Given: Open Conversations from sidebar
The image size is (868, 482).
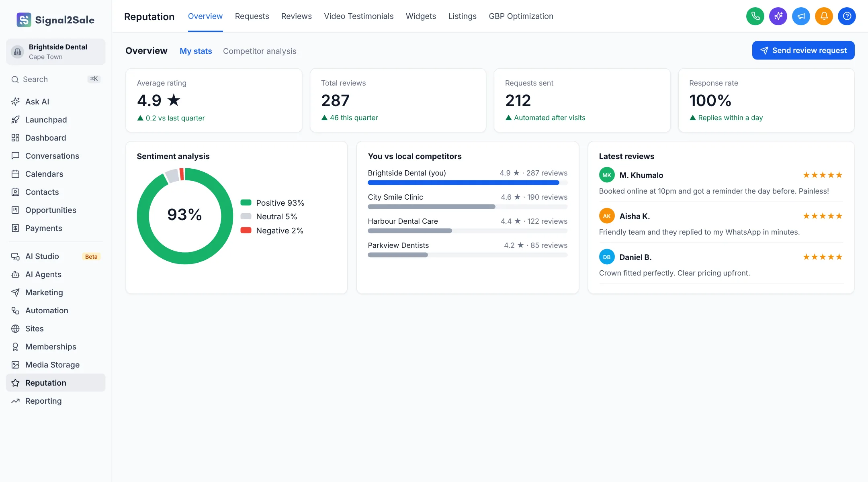Looking at the screenshot, I should (x=55, y=156).
